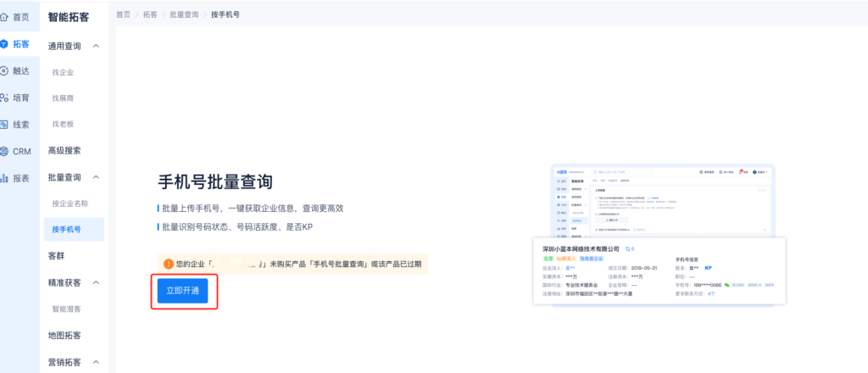Viewport: 868px width, 373px height.
Task: Collapse the 批量查询 section chevron
Action: [x=96, y=177]
